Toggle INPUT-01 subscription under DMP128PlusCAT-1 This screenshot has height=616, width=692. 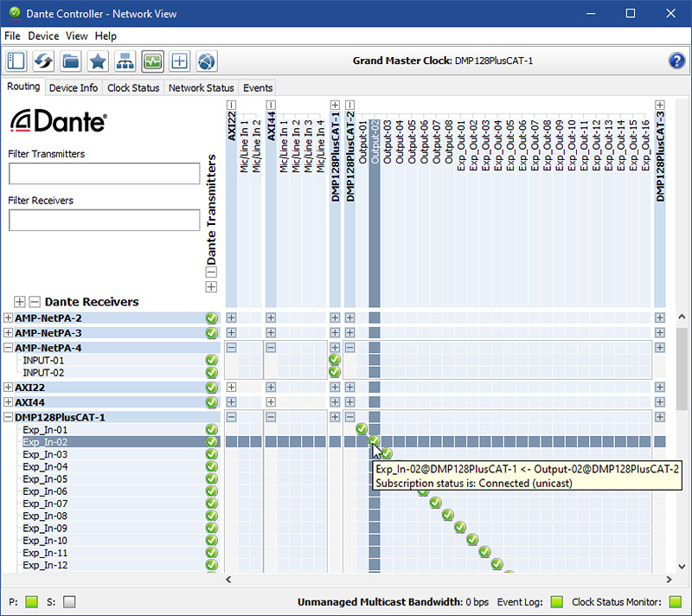[335, 360]
